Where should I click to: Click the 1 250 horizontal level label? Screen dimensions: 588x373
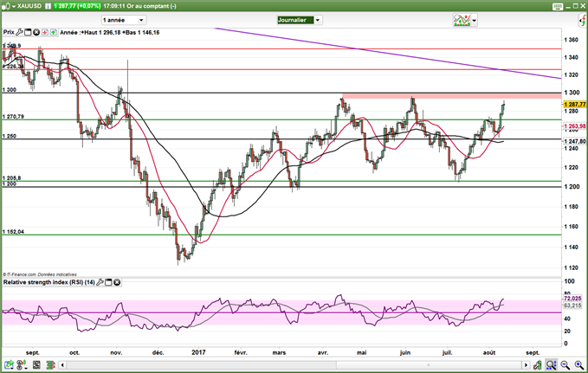coord(10,136)
